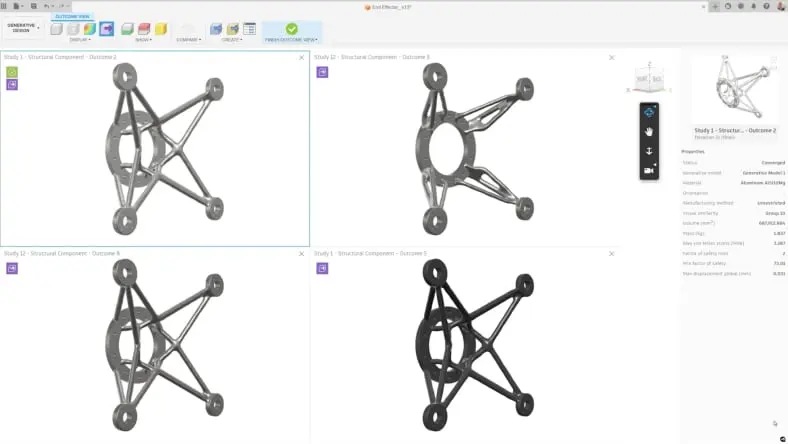The image size is (788, 444).
Task: Click the Aluminum material value
Action: [762, 183]
